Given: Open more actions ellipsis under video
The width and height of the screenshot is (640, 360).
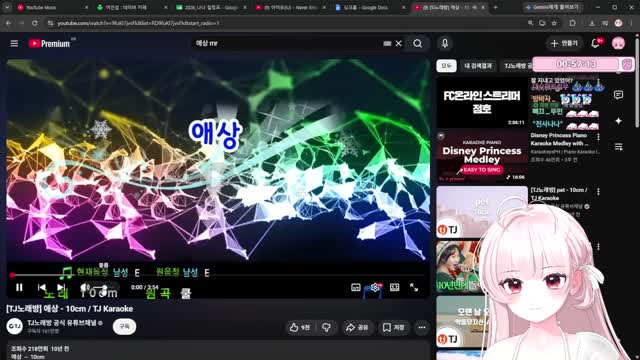Looking at the screenshot, I should point(422,327).
